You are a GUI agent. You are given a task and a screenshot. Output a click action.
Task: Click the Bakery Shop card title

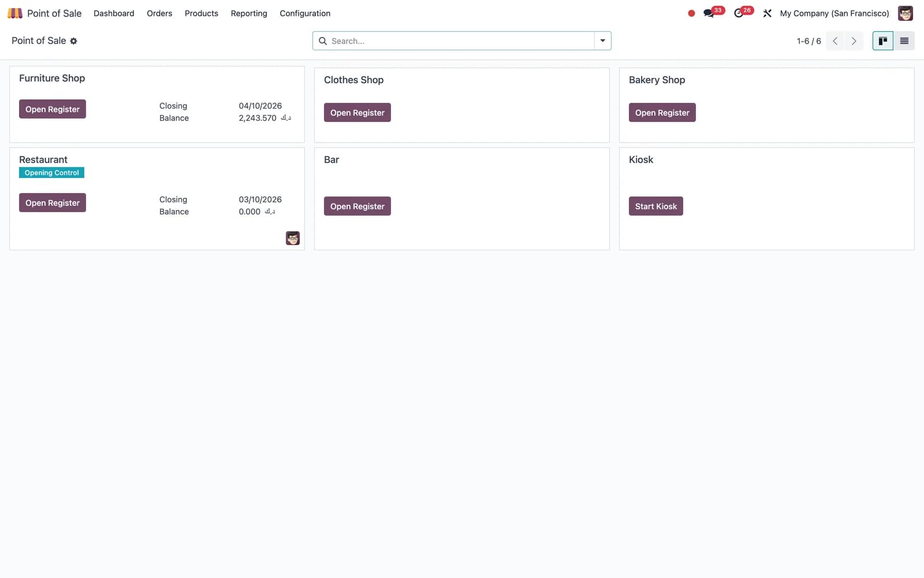(x=657, y=80)
